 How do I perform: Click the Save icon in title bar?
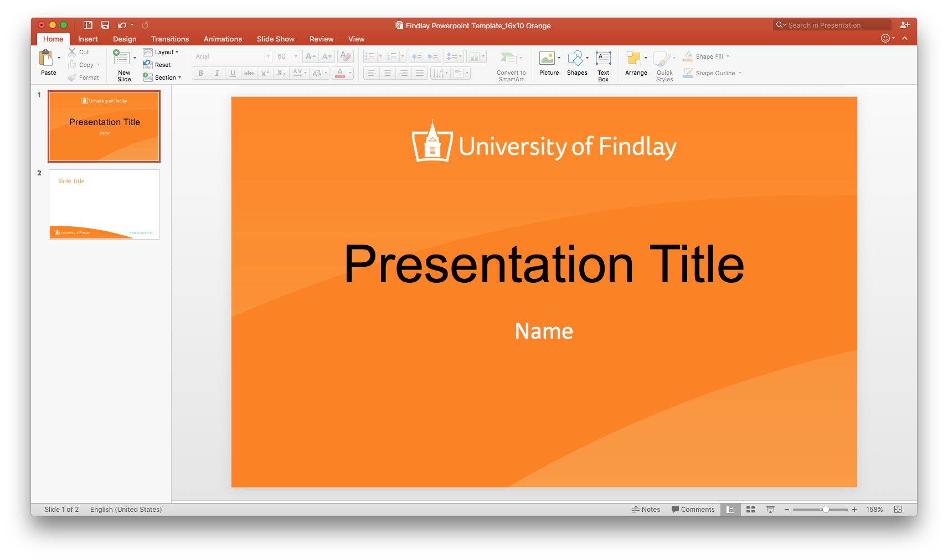coord(105,25)
